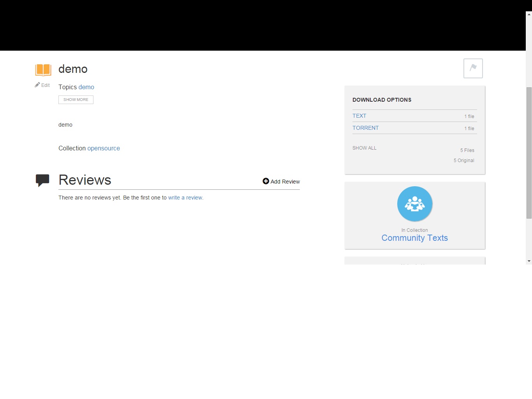This screenshot has height=399, width=532.
Task: Click the write a review link
Action: [185, 198]
